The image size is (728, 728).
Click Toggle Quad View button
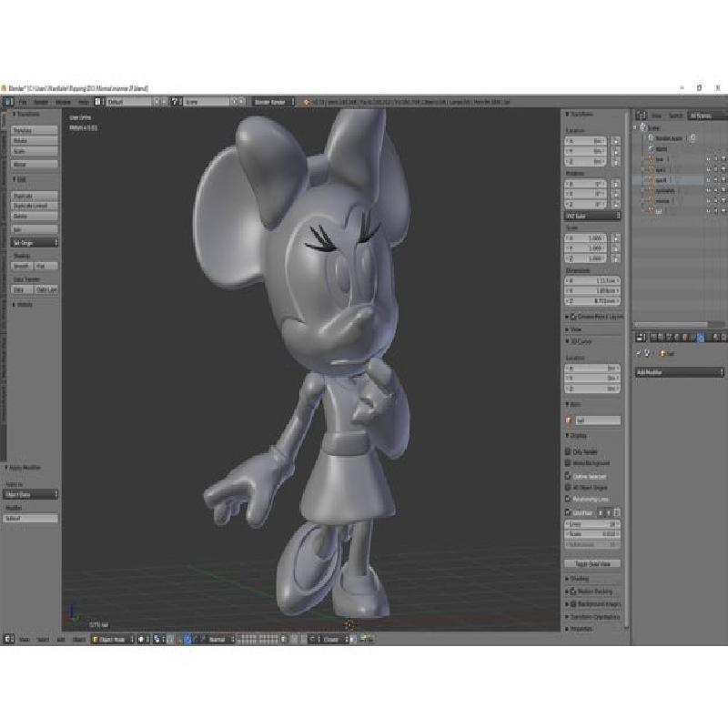click(x=592, y=563)
